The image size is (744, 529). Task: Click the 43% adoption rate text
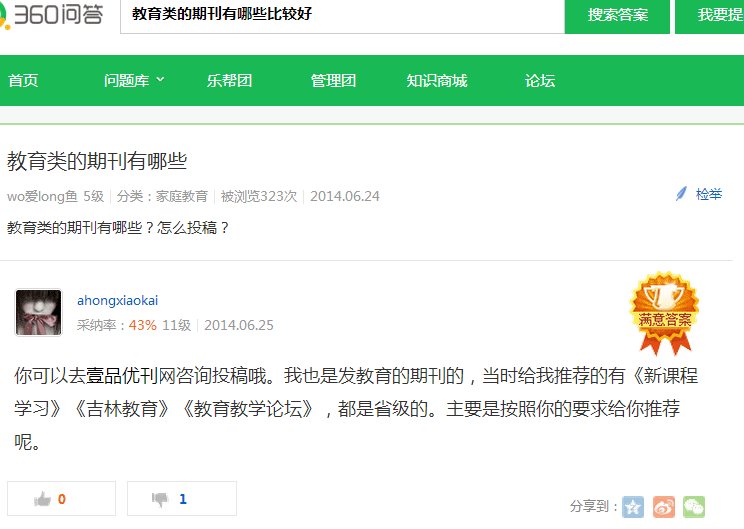click(x=142, y=325)
